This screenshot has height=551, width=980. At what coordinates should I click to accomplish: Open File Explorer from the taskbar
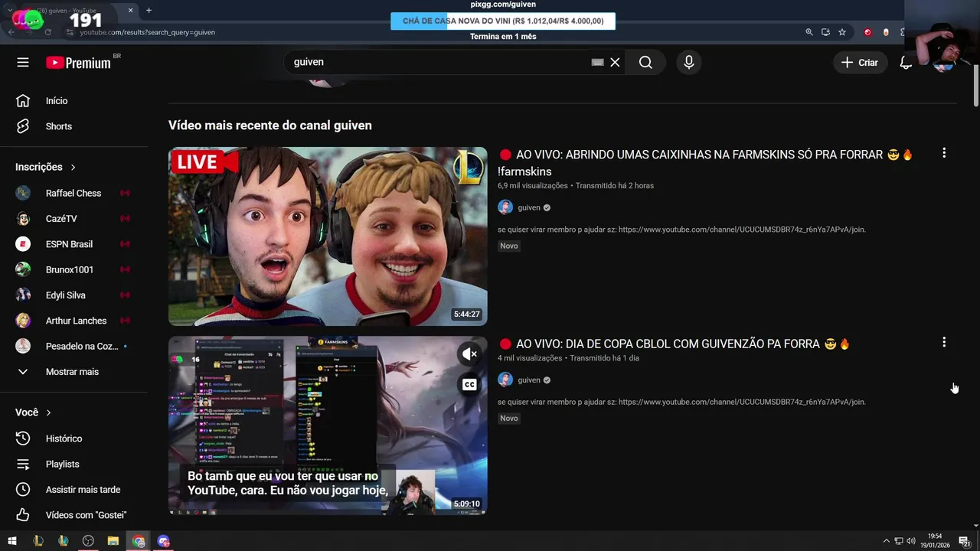tap(113, 541)
